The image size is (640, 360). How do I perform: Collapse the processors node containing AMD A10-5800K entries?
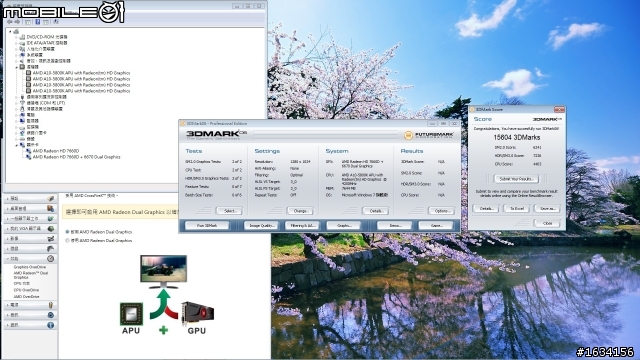pyautogui.click(x=16, y=67)
